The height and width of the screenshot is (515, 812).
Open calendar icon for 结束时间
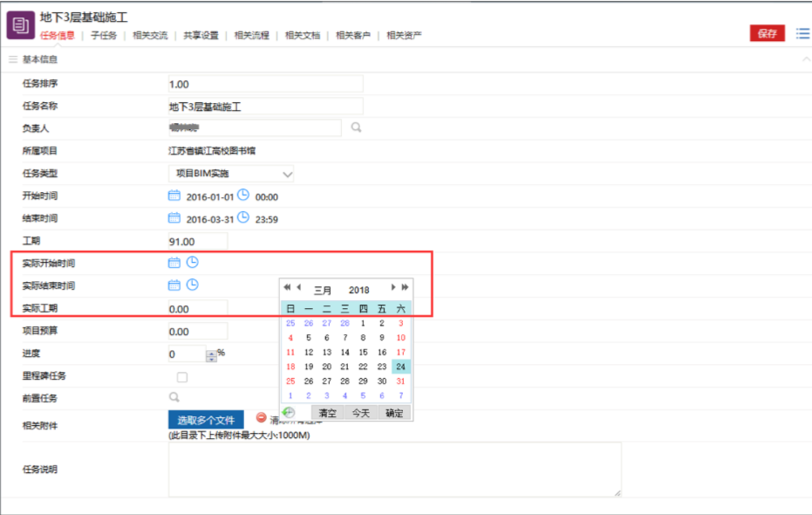pyautogui.click(x=174, y=217)
